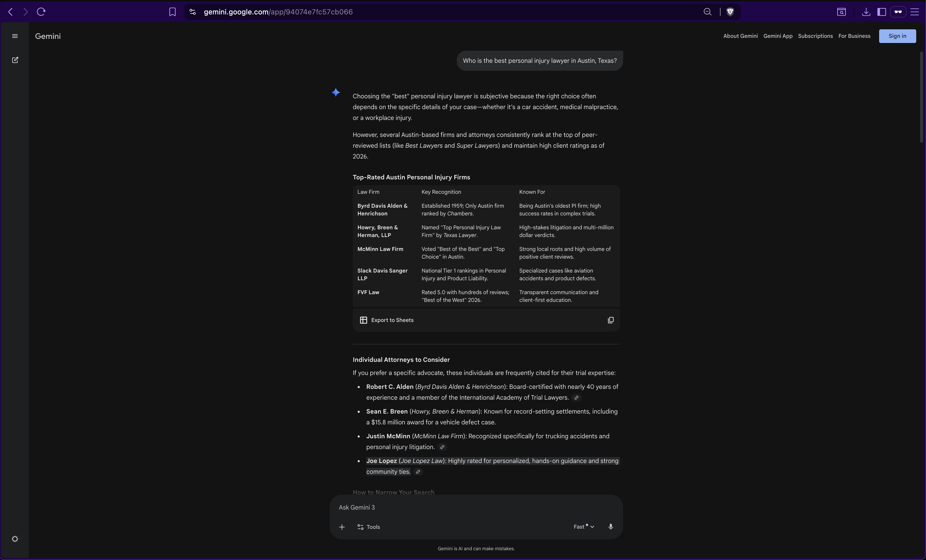Open the browser's main hamburger menu

click(915, 12)
